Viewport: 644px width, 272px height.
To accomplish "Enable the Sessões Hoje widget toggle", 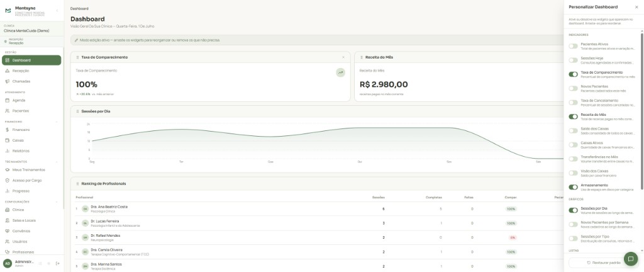I will [x=573, y=60].
